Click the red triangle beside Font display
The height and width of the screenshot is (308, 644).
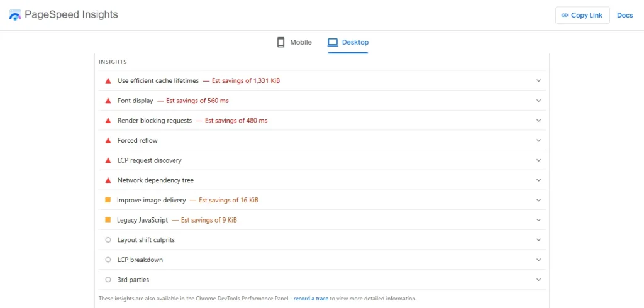coord(108,101)
